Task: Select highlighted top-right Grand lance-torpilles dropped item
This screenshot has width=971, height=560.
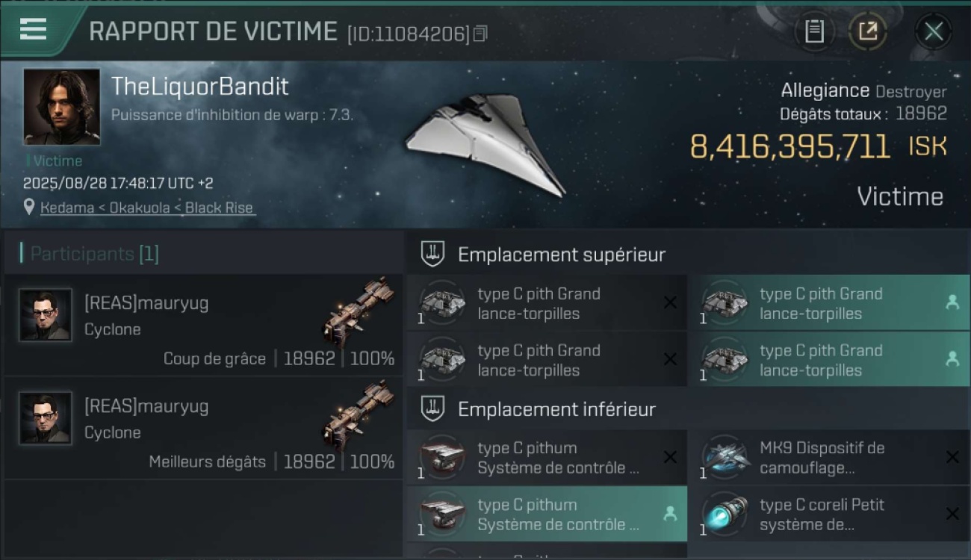Action: (x=829, y=302)
